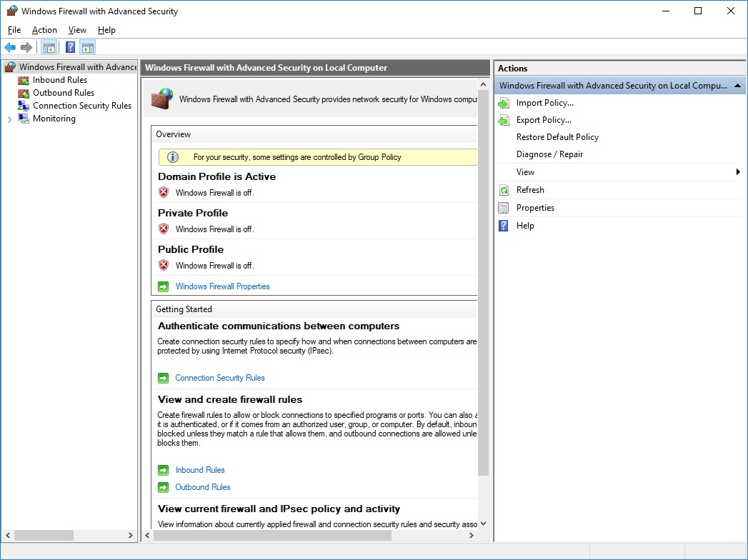Image resolution: width=748 pixels, height=560 pixels.
Task: Open the Action menu
Action: [44, 30]
